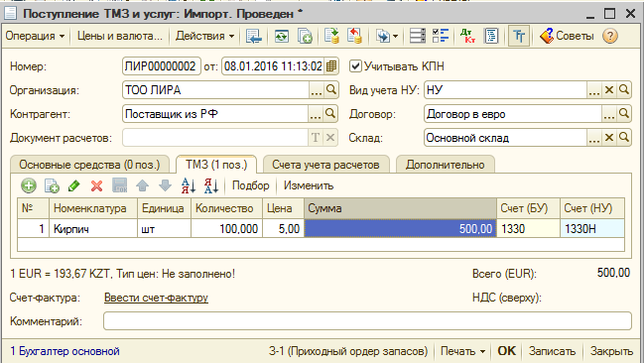
Task: Click the sort ascending icon
Action: point(189,186)
